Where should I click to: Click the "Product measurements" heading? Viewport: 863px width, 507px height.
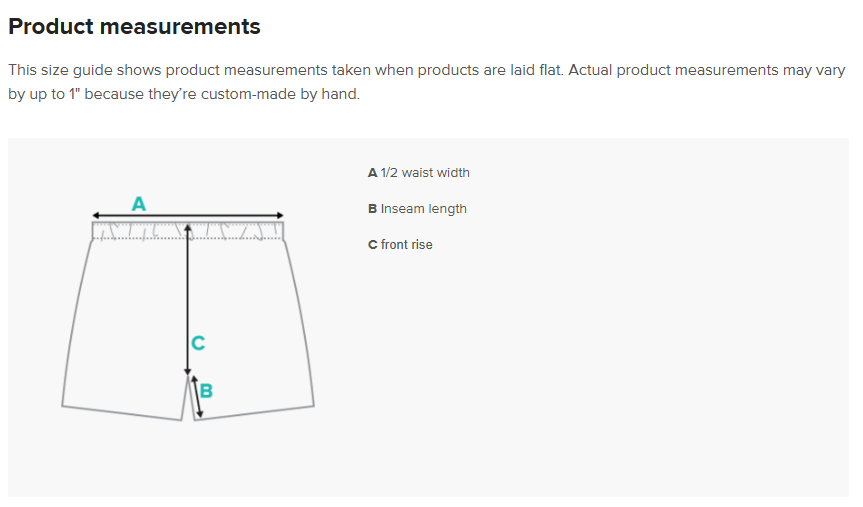[x=134, y=27]
